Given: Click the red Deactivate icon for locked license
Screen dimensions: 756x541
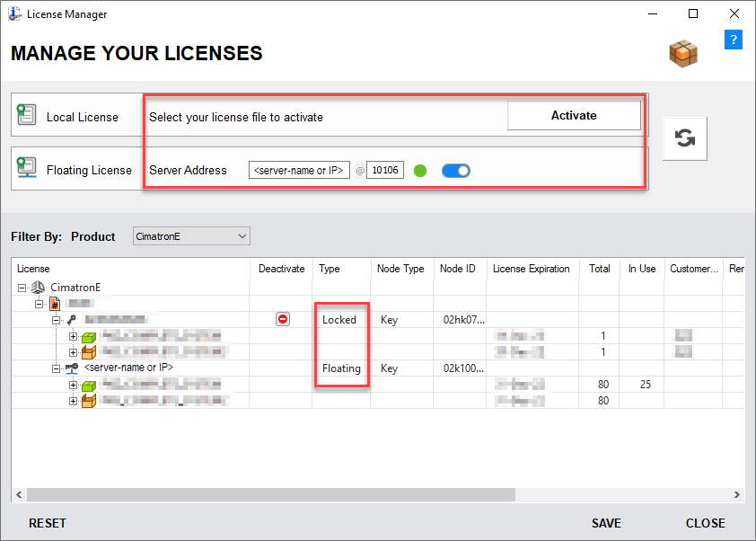Looking at the screenshot, I should [283, 319].
